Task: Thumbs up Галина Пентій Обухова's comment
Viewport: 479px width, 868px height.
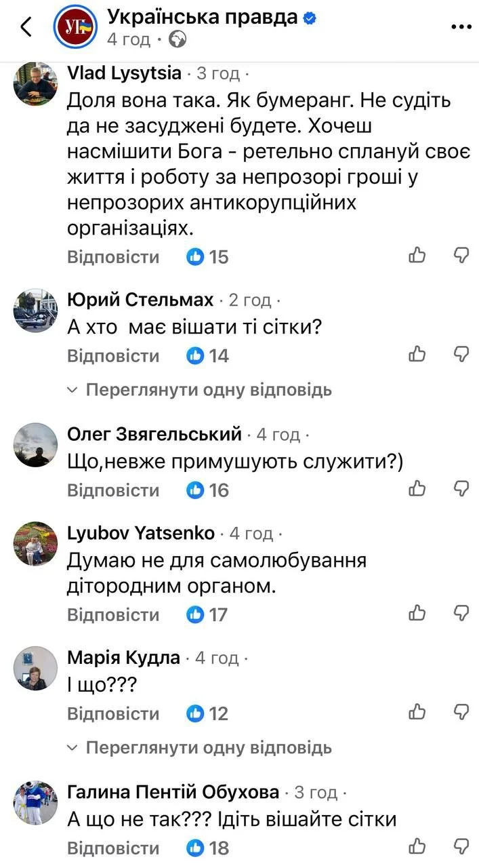Action: [417, 846]
